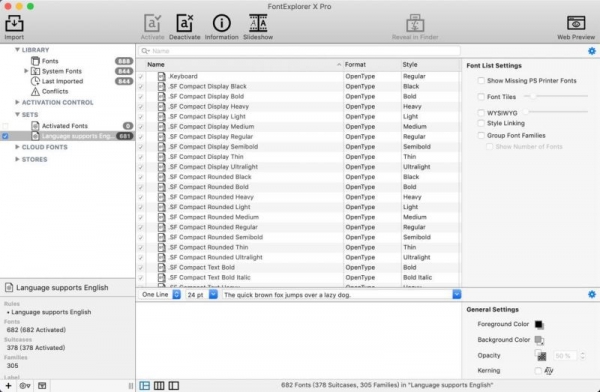This screenshot has width=600, height=392.
Task: Toggle the Style Linking checkbox
Action: (481, 123)
